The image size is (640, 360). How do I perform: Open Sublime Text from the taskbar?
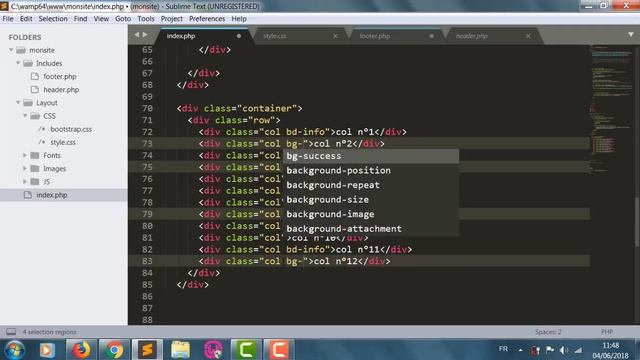click(147, 350)
